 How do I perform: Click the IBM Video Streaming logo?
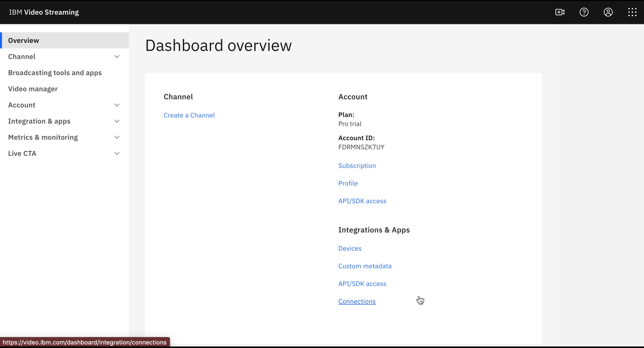(x=44, y=12)
